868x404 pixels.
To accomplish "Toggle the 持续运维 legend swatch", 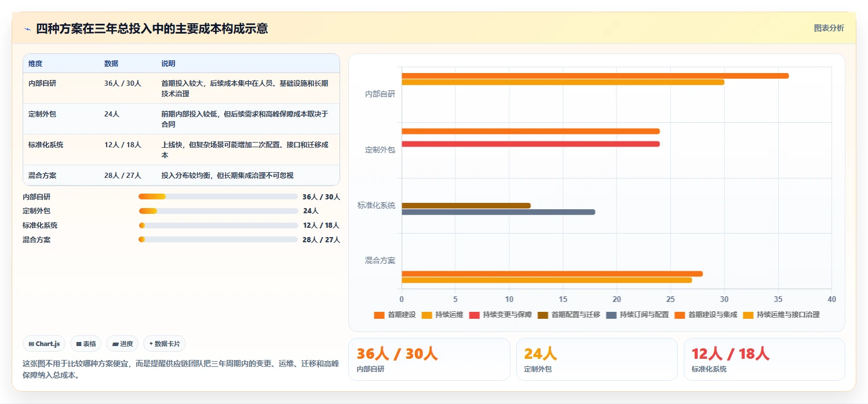I will [427, 315].
